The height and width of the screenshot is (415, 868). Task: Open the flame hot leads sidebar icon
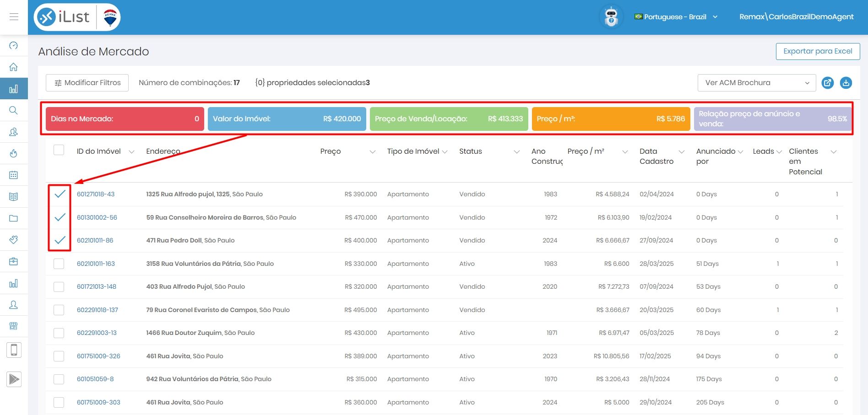click(x=14, y=153)
